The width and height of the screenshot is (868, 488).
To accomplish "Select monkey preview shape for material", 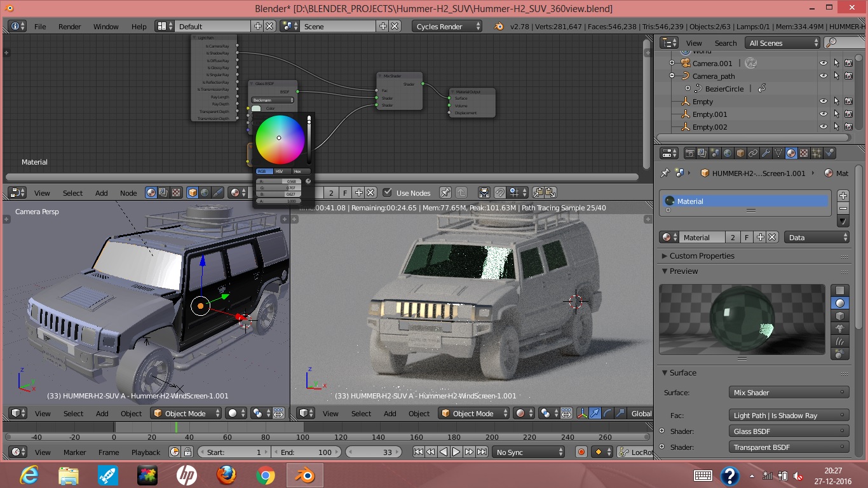I will [x=840, y=329].
